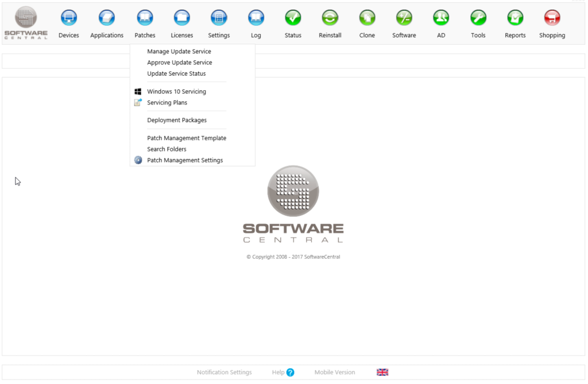Click the Reinstall toolbar icon
The image size is (588, 384).
[x=330, y=18]
